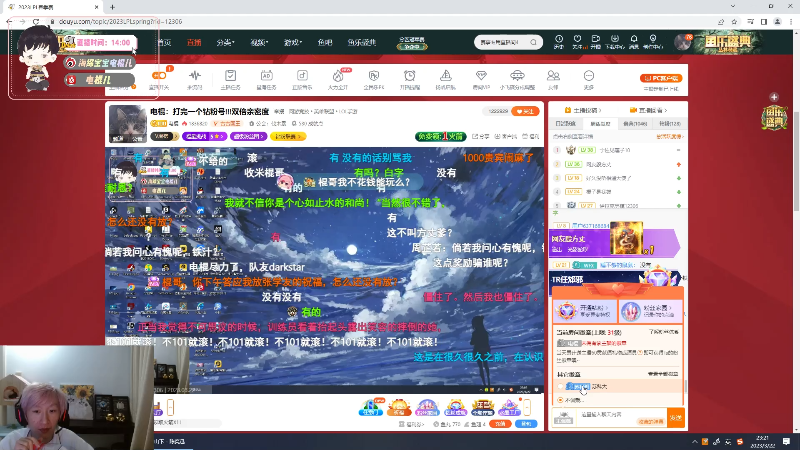Open the UFO spaceship icon
The height and width of the screenshot is (450, 800).
(x=517, y=76)
